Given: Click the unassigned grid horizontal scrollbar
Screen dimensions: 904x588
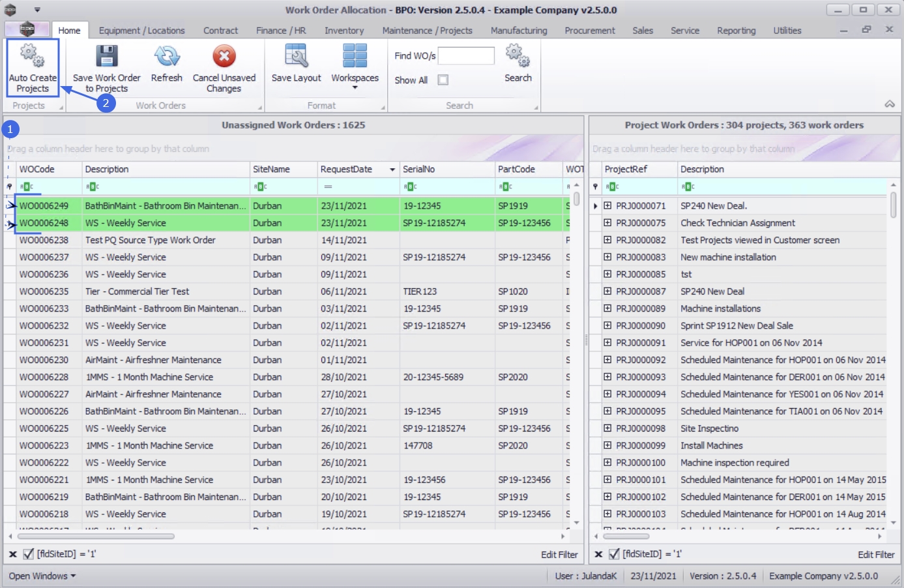Looking at the screenshot, I should tap(96, 537).
